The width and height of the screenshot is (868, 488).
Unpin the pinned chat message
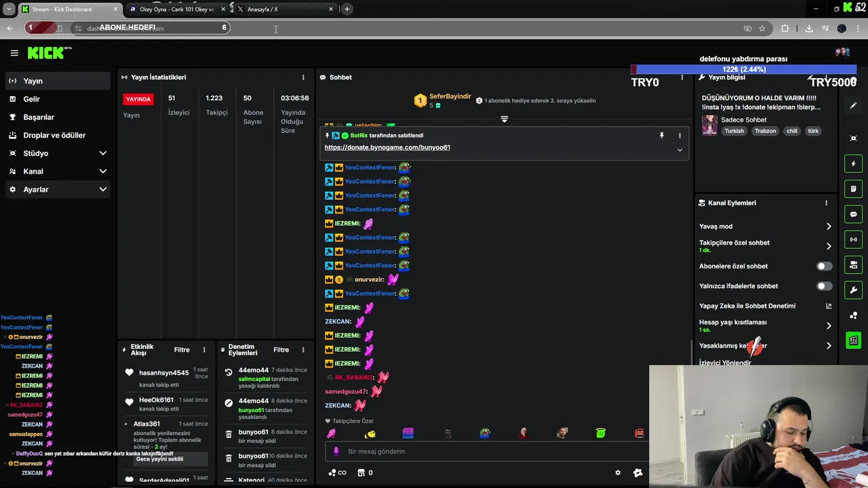point(662,136)
